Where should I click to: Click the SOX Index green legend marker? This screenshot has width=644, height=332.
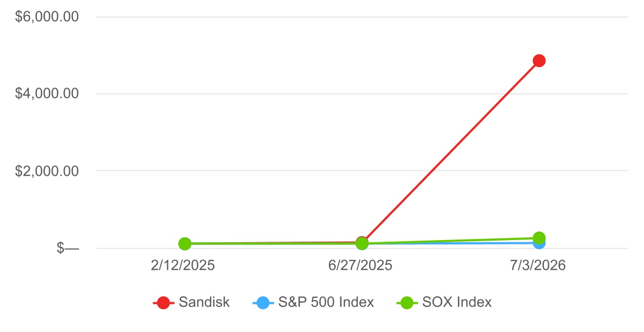(406, 303)
